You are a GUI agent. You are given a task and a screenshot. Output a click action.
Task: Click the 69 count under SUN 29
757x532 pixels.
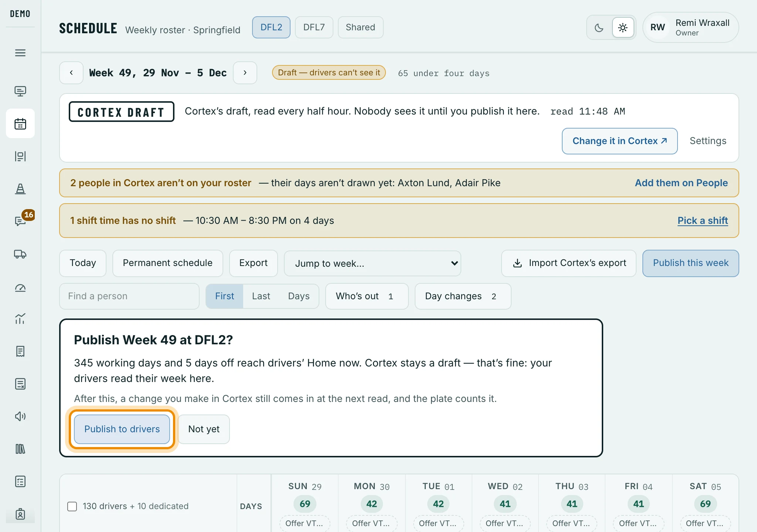click(305, 504)
